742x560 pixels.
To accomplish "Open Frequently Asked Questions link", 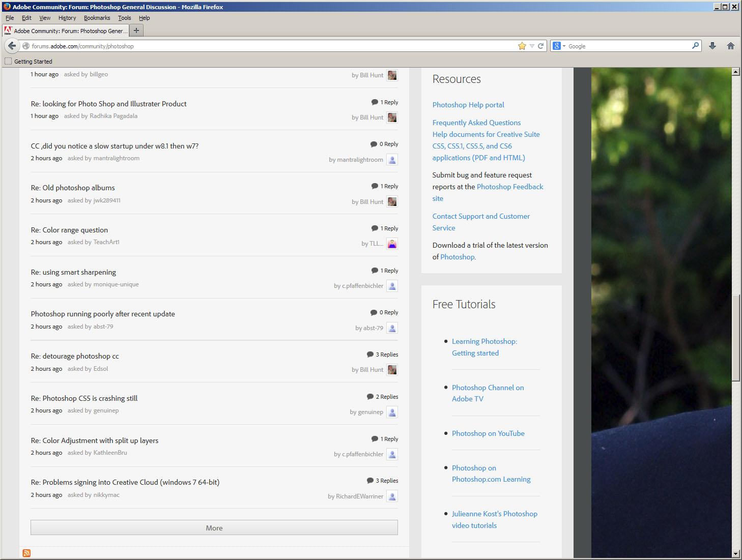I will (x=476, y=123).
